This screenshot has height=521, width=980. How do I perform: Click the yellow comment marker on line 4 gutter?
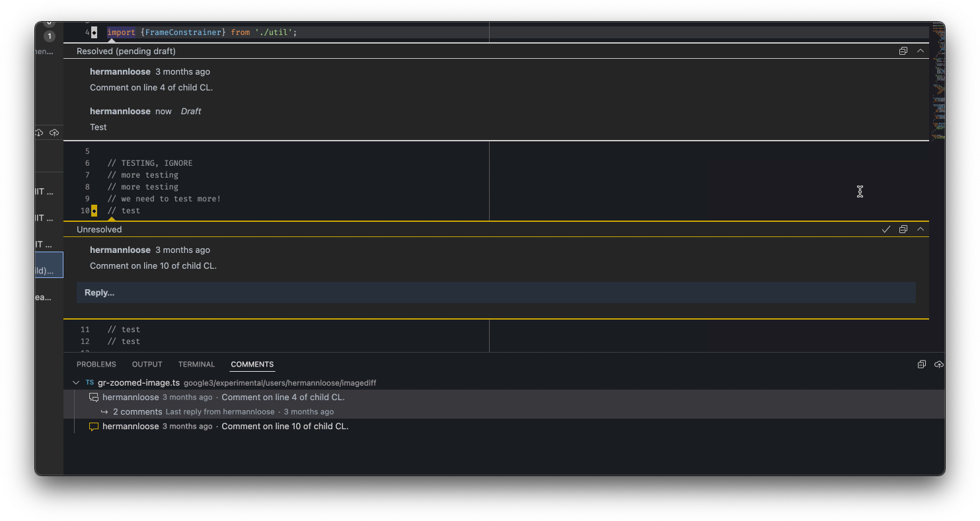93,32
